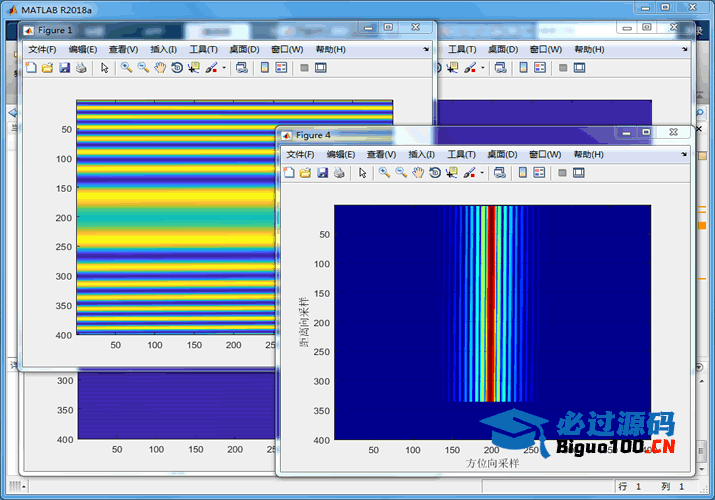715x500 pixels.
Task: Click Open File icon in Figure 1 toolbar
Action: tap(47, 68)
